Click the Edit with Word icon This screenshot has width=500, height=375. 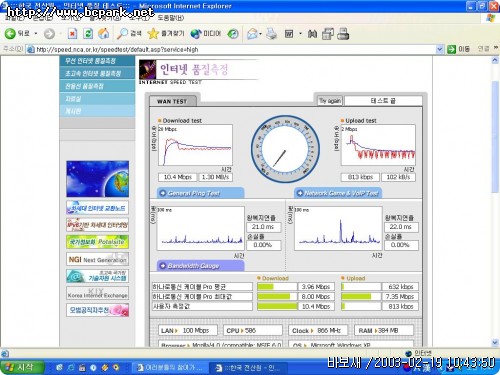point(289,34)
